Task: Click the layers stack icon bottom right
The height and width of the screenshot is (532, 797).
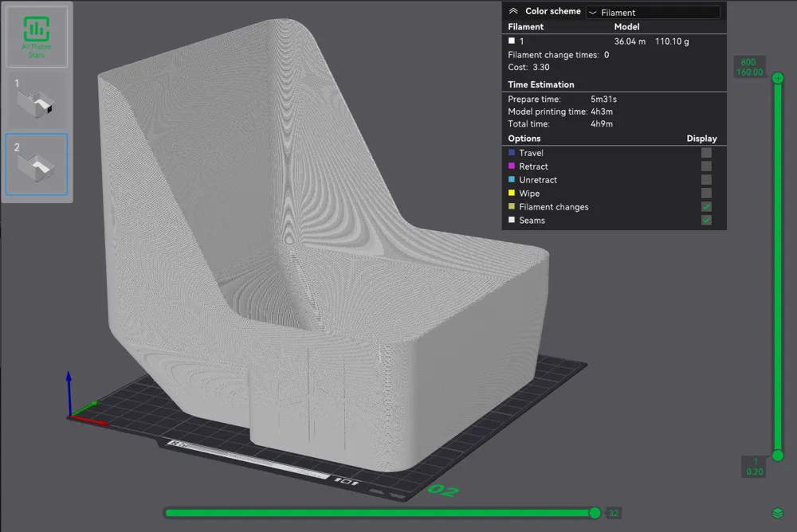Action: [x=778, y=513]
